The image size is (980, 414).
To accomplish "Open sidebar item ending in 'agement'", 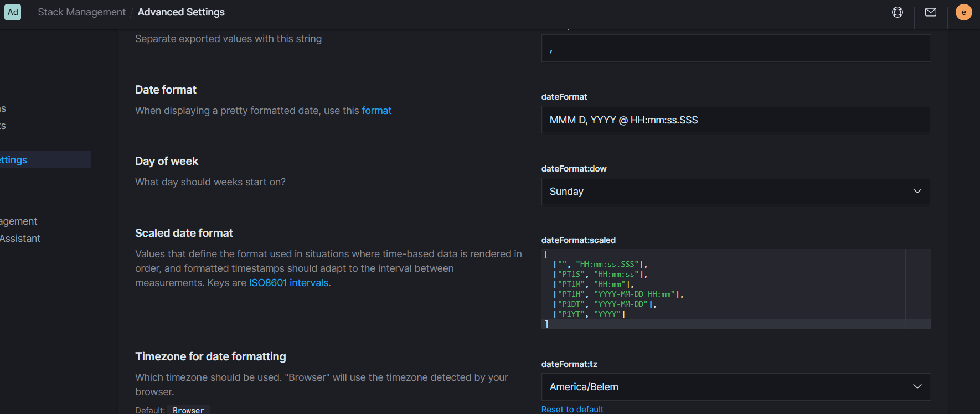I will coord(19,221).
